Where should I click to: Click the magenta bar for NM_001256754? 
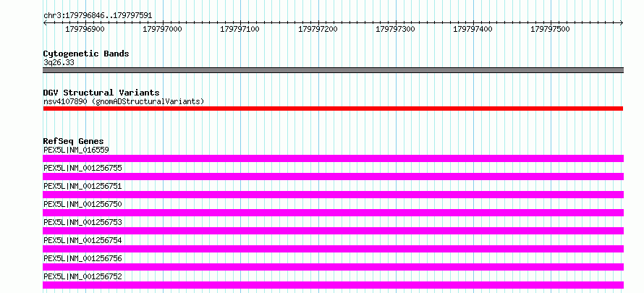pos(333,249)
